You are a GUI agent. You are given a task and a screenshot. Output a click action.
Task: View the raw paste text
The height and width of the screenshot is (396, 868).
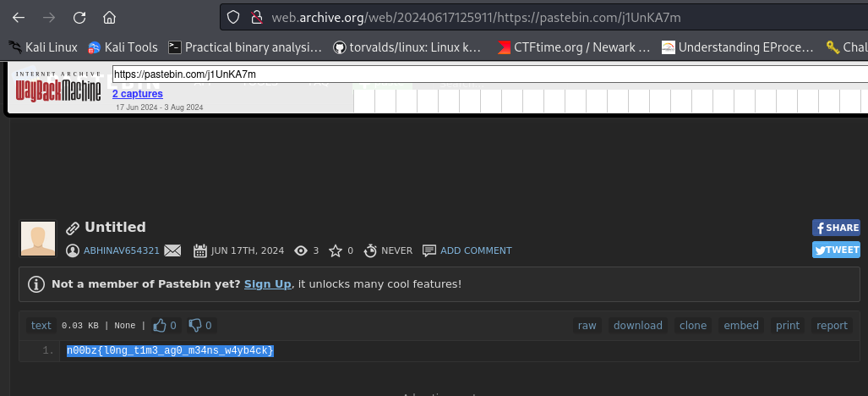point(587,326)
